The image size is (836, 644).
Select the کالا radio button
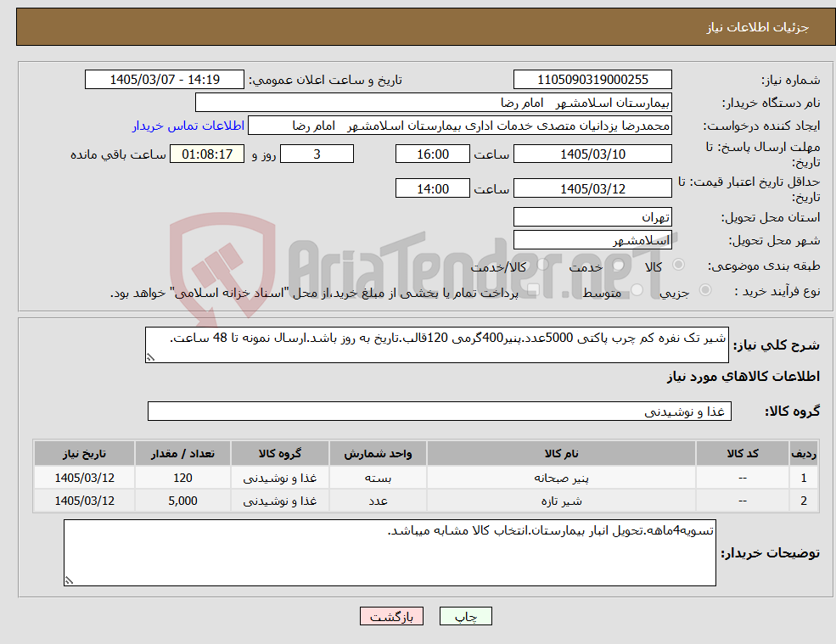(679, 265)
